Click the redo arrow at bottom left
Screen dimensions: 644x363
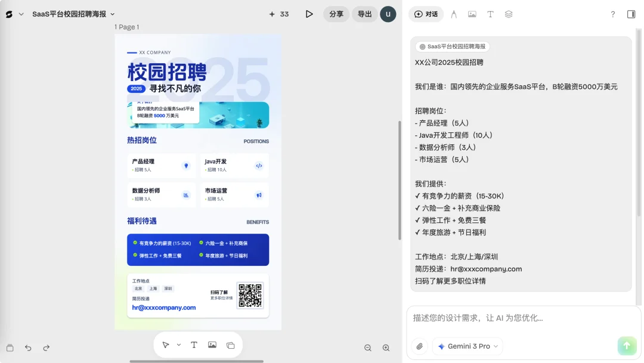pos(46,348)
